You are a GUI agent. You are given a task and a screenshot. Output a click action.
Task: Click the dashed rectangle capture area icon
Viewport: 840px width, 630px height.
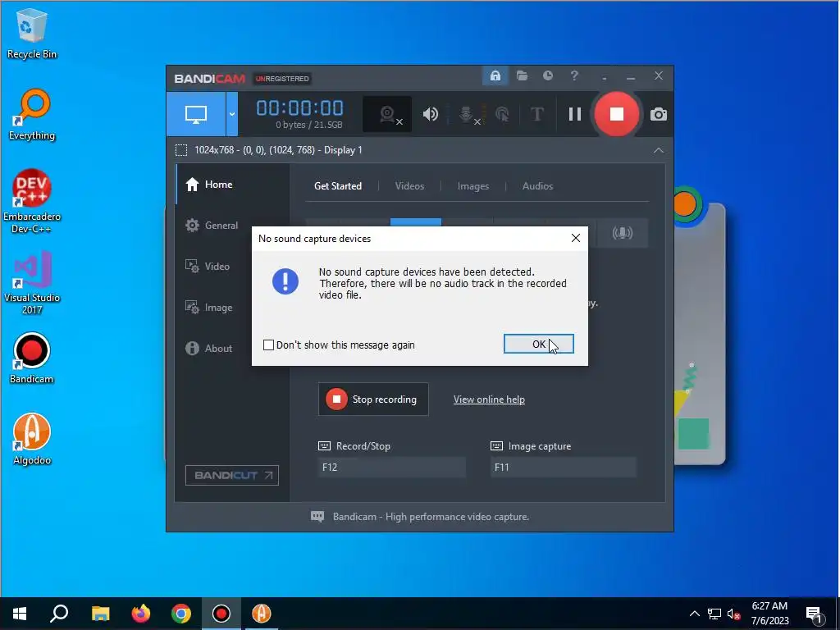click(181, 150)
